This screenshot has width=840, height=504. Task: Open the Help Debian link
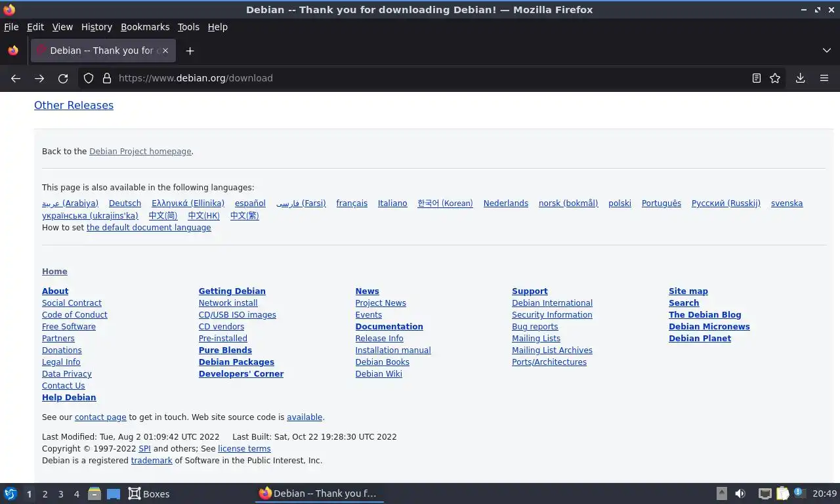point(69,398)
